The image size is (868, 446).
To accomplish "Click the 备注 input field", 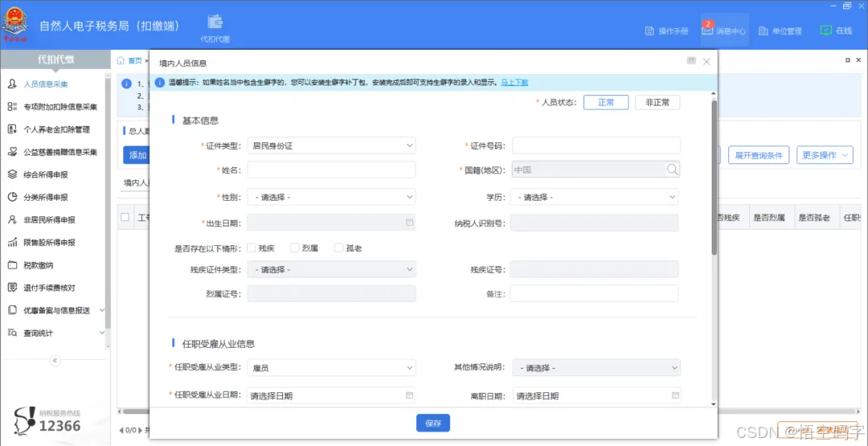I will 594,293.
